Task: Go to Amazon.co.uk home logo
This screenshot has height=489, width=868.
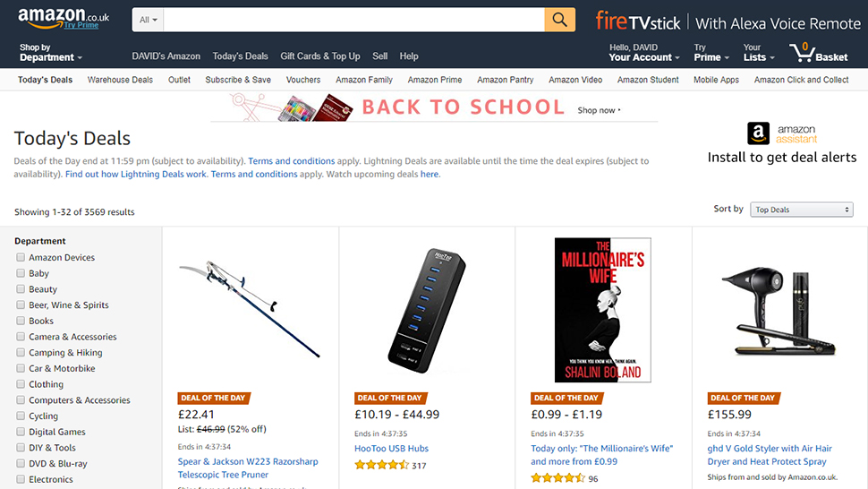Action: click(x=64, y=18)
